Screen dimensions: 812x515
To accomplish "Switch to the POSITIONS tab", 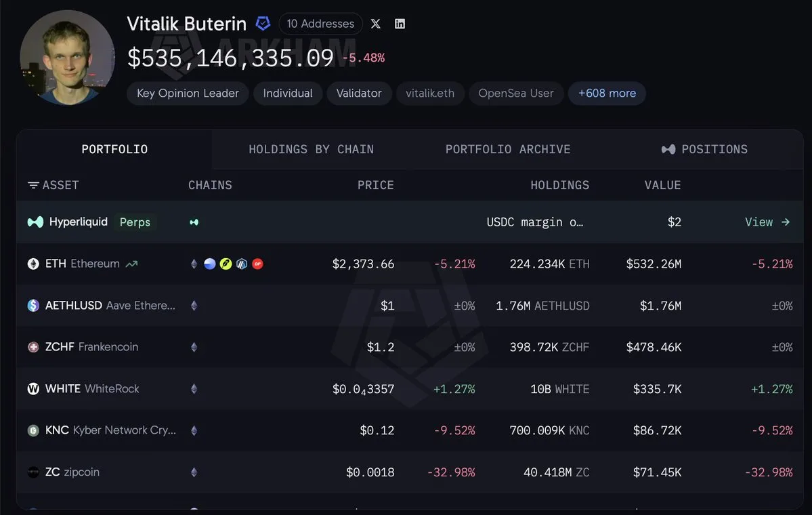I will (704, 149).
